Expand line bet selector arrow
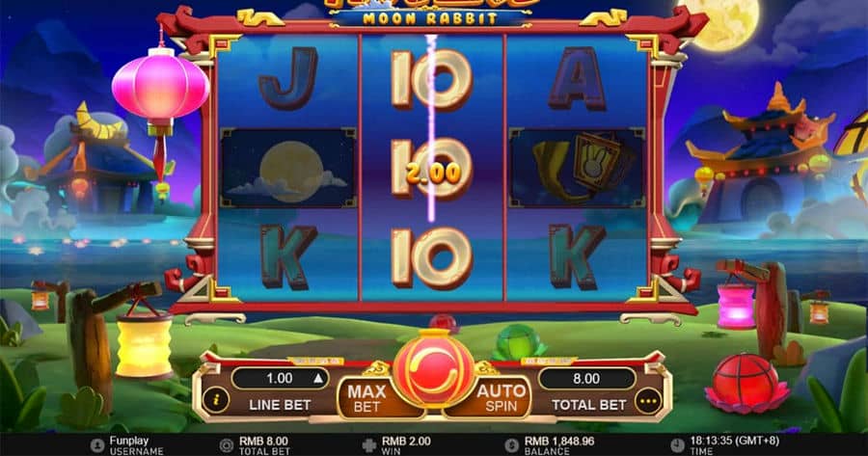868x456 pixels. (318, 379)
